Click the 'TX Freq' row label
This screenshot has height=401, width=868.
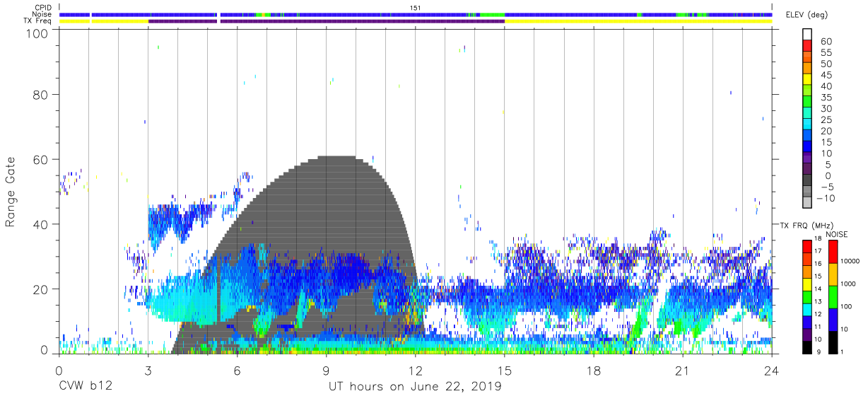coord(39,21)
